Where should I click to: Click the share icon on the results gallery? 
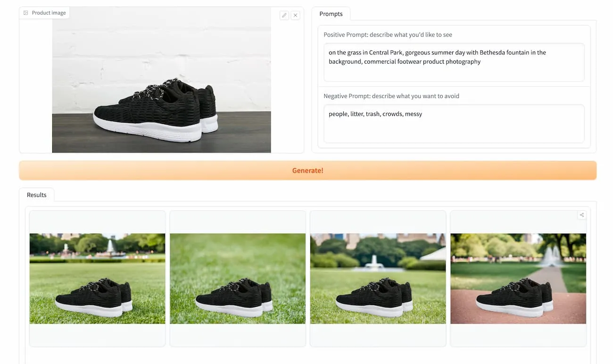(582, 215)
